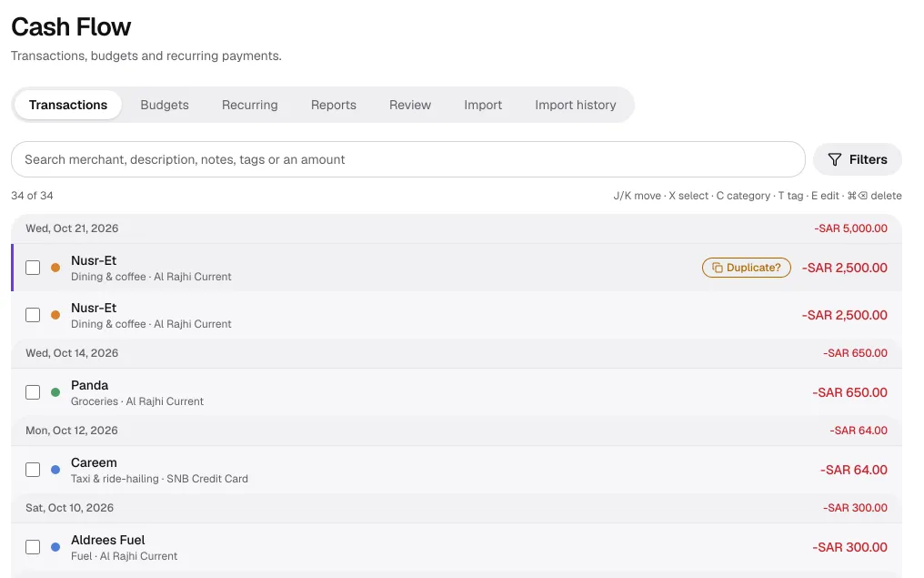Click the "Mon, Oct 12, 2026" date header
The width and height of the screenshot is (924, 578).
[71, 430]
